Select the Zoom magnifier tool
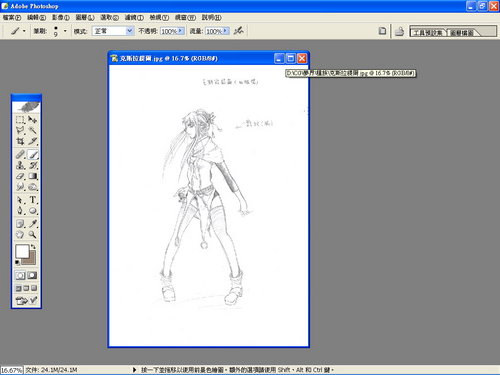The image size is (500, 375). click(33, 235)
